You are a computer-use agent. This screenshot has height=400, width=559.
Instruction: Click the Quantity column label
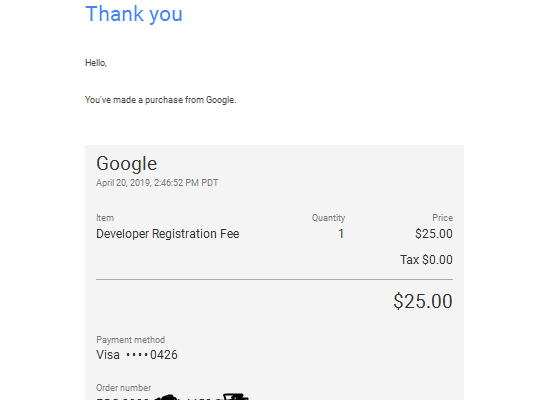328,218
